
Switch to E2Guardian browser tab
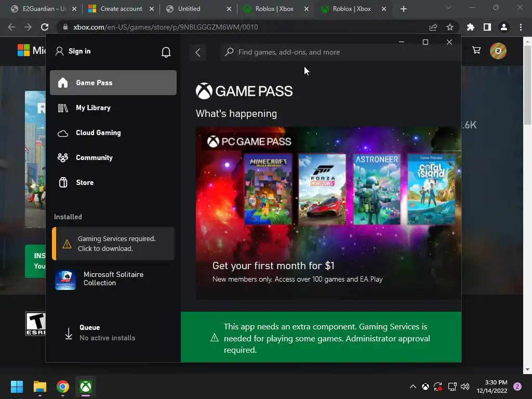pos(44,9)
